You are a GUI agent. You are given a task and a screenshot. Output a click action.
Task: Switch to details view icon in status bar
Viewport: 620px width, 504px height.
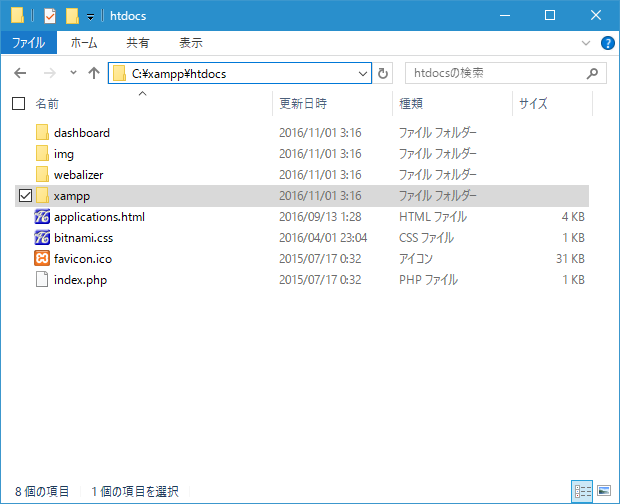[582, 491]
